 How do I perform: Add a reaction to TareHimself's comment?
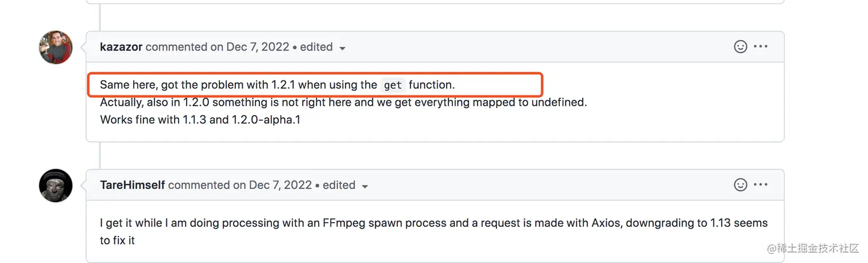tap(741, 185)
